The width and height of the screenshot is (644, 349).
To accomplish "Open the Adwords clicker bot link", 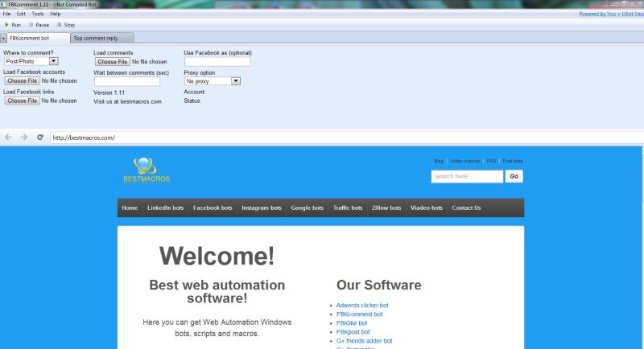I will pyautogui.click(x=362, y=306).
